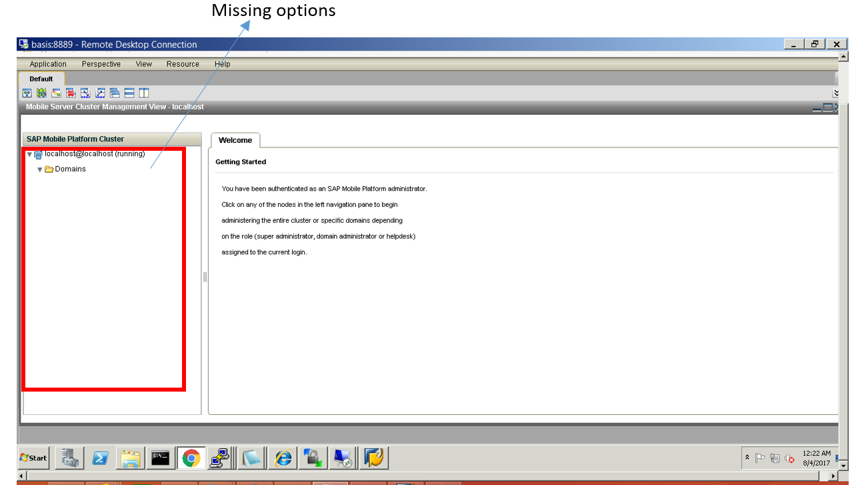Click the horizontal scrollbar right arrow
The width and height of the screenshot is (868, 485).
click(x=831, y=476)
